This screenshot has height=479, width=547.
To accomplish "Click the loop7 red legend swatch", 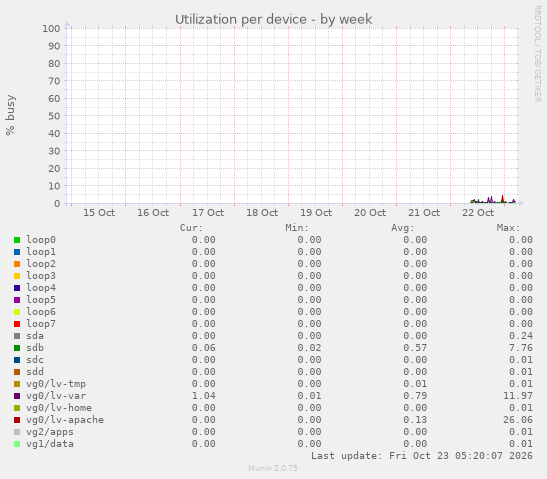I will pos(17,324).
